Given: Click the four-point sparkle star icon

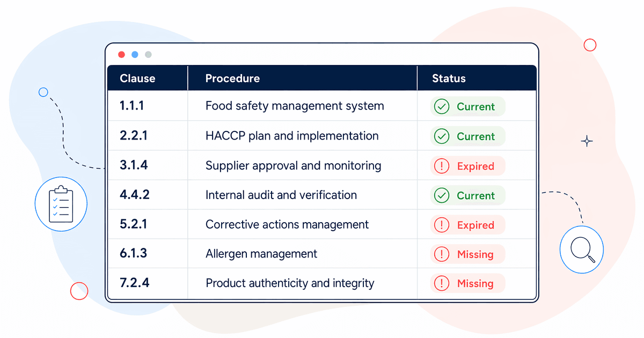Looking at the screenshot, I should (x=587, y=142).
